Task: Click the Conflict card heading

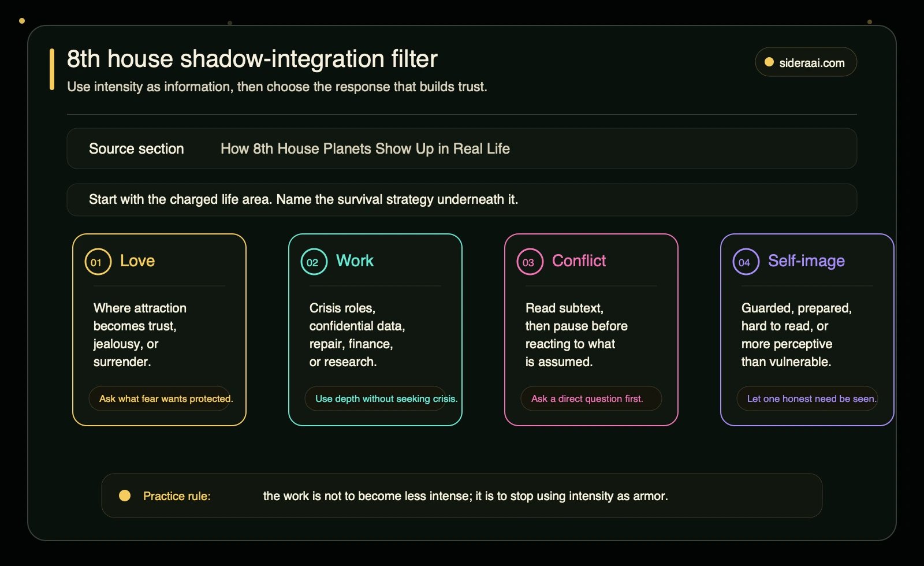Action: (x=579, y=261)
